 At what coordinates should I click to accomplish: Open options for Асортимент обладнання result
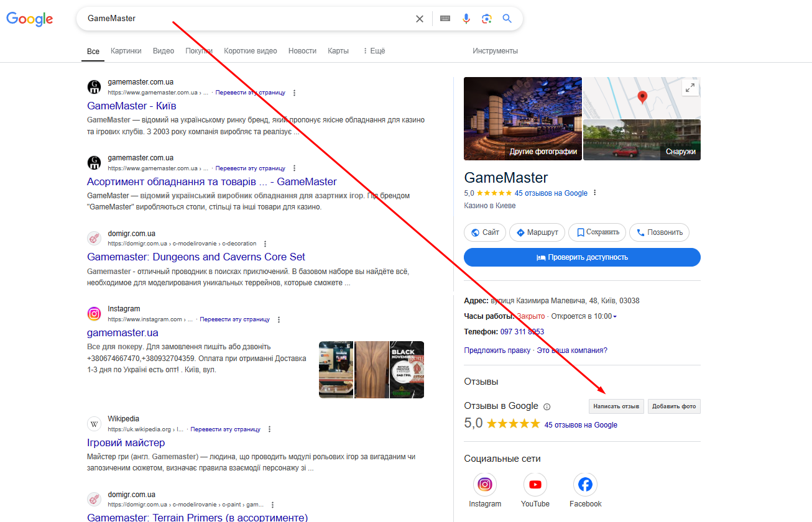294,168
